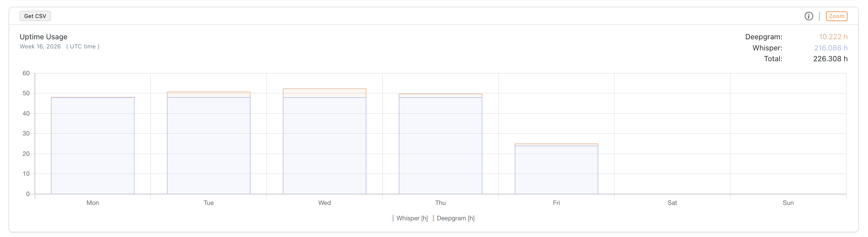This screenshot has width=868, height=237.
Task: Click the Get CSV button
Action: click(x=35, y=16)
